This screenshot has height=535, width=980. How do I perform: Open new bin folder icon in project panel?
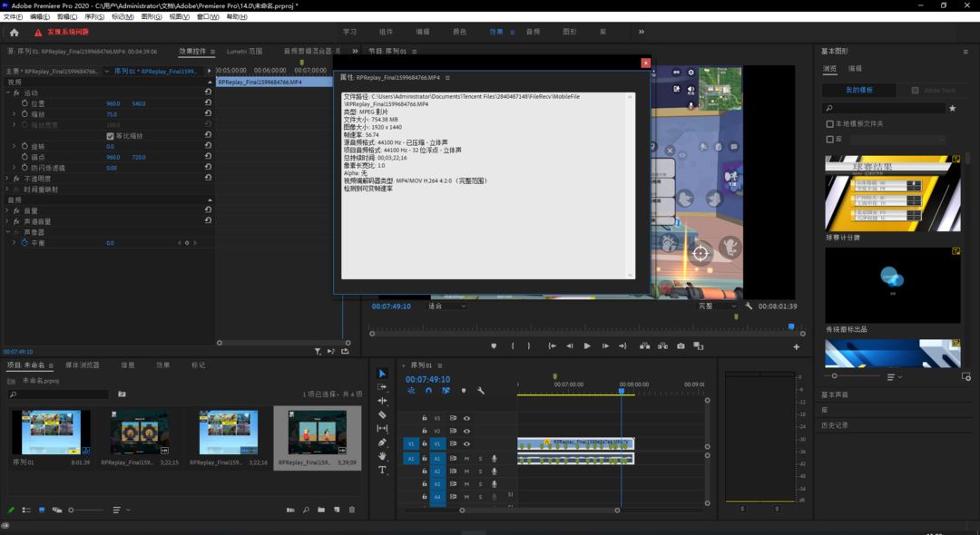coord(320,510)
